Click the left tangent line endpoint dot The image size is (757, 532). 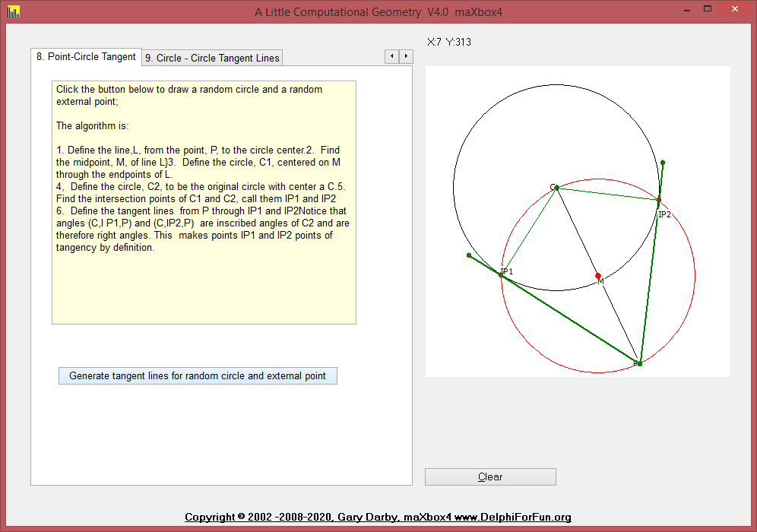click(x=469, y=255)
